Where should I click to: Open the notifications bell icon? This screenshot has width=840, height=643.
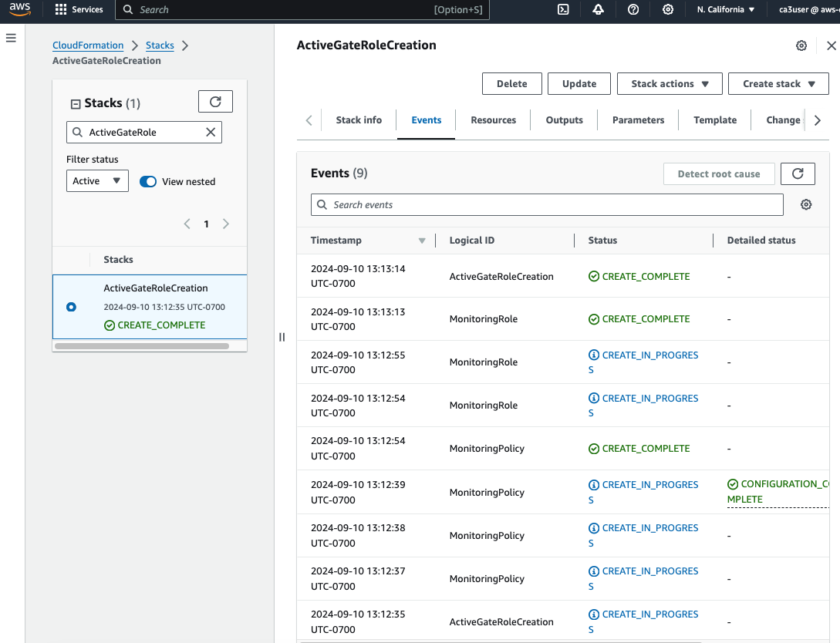(597, 9)
